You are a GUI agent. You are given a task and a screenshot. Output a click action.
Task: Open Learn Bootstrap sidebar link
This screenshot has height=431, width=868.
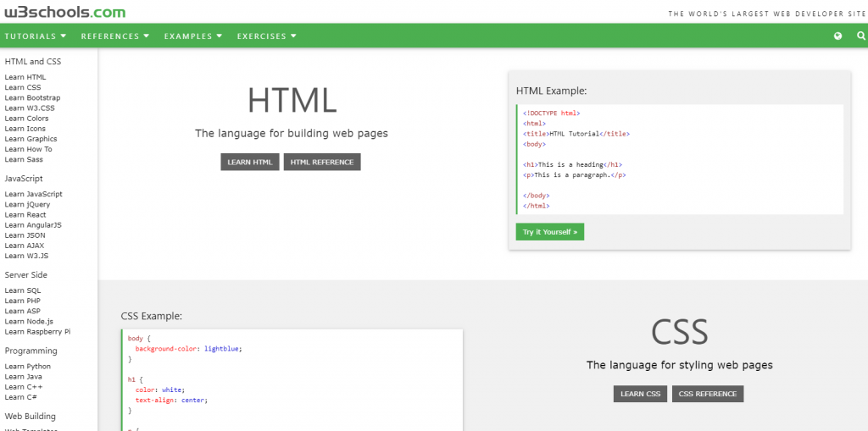tap(33, 98)
